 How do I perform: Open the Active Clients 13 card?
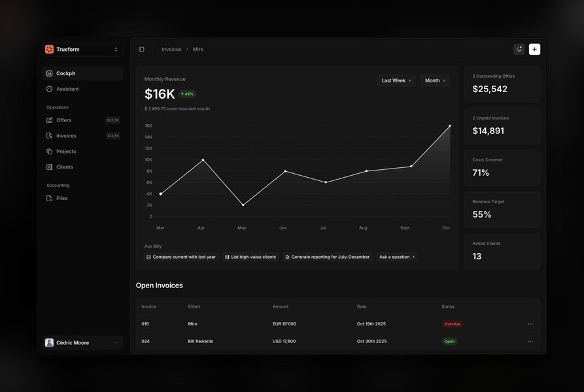pos(502,252)
